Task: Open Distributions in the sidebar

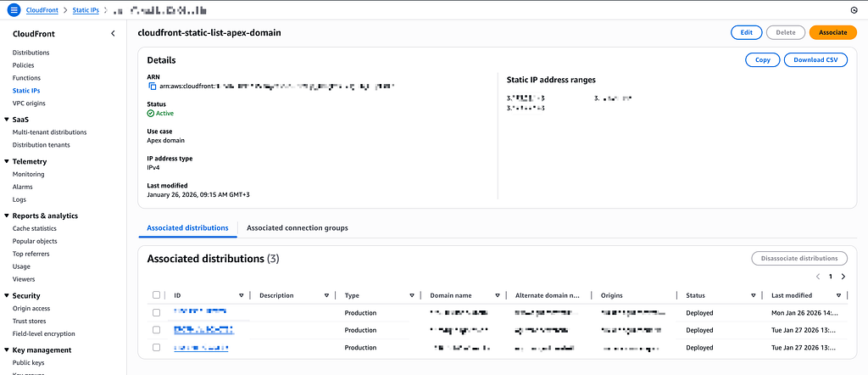Action: click(31, 53)
